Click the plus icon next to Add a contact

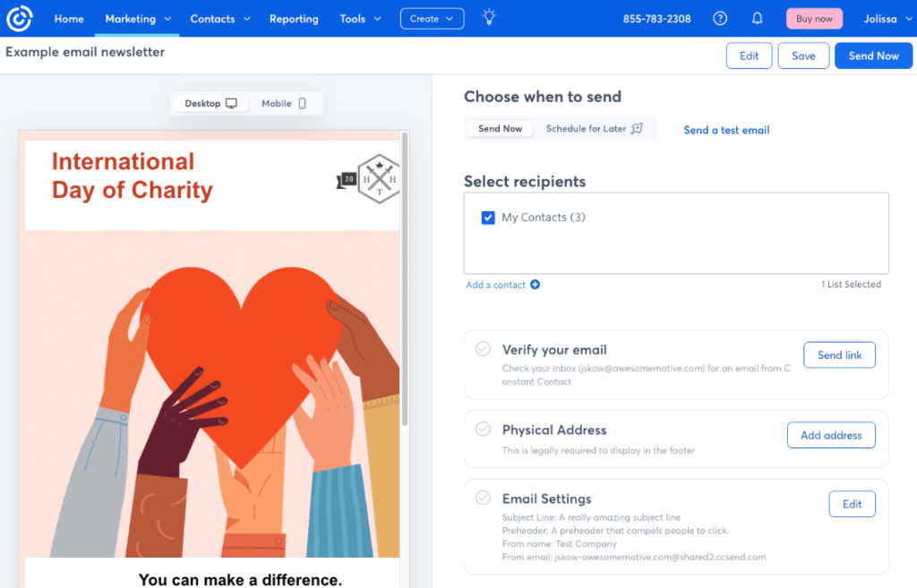[536, 285]
